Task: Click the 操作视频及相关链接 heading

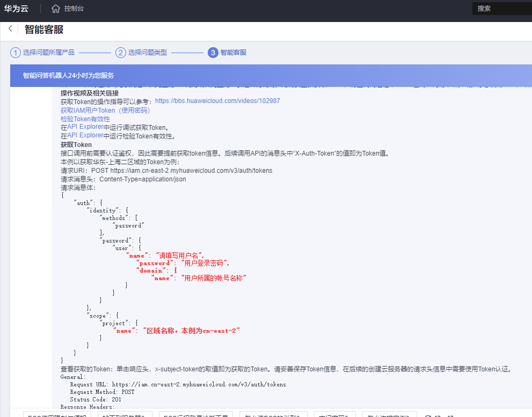Action: pos(90,93)
